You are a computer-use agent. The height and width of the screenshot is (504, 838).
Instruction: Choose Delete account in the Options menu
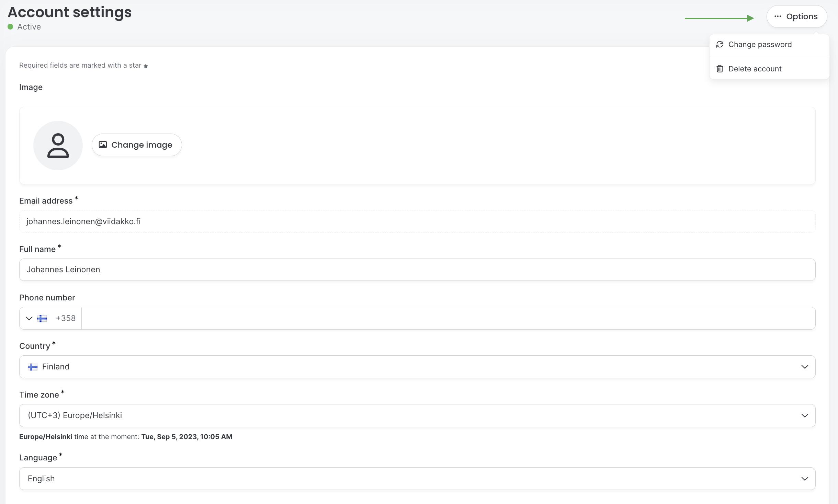coord(755,69)
